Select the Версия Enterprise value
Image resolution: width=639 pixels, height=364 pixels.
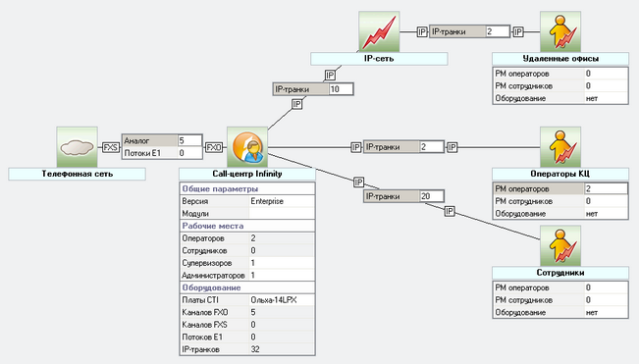(281, 201)
